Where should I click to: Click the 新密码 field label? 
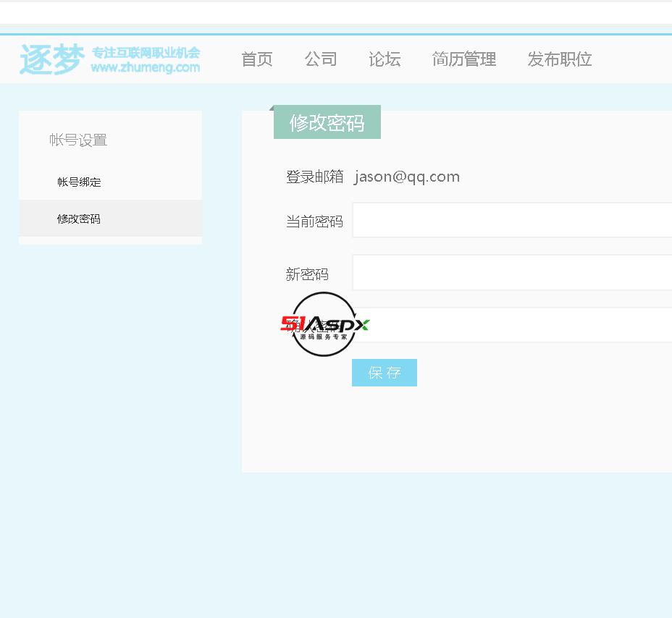[307, 274]
